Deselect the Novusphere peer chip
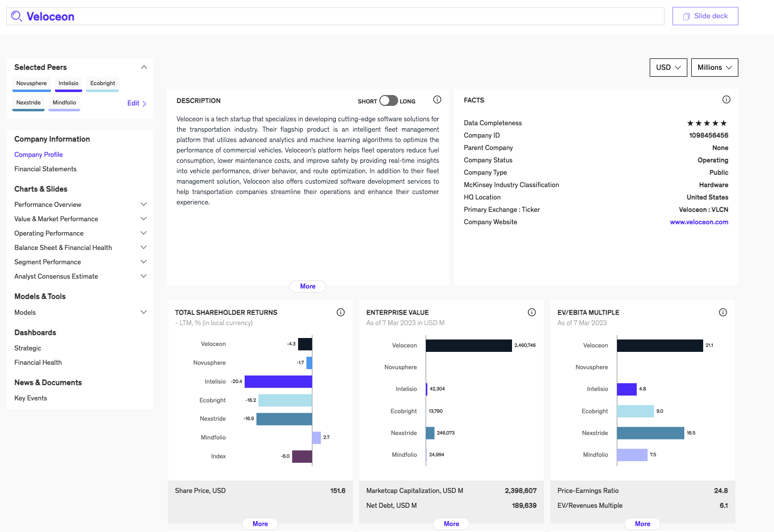 pos(31,83)
